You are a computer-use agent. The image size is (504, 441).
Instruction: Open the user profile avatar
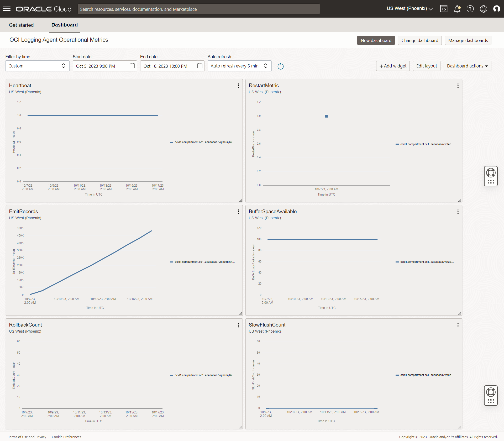point(497,9)
